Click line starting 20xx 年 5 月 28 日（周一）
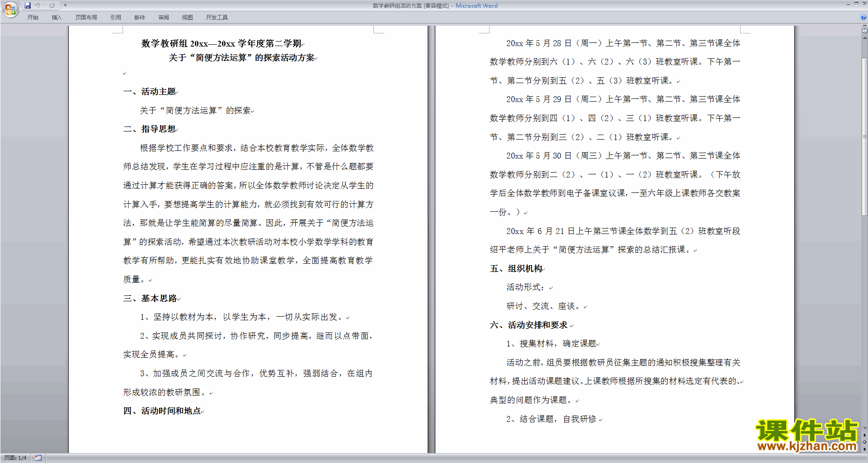This screenshot has height=463, width=868. pos(623,43)
